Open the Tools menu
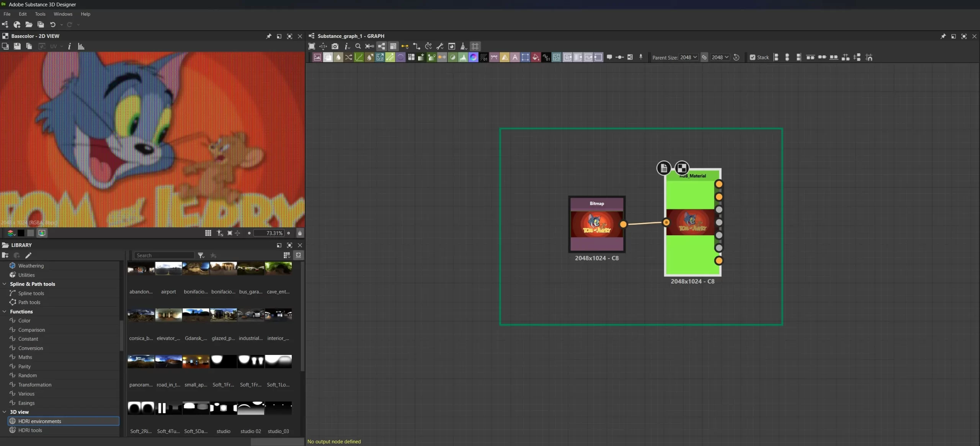The width and height of the screenshot is (980, 446). pos(40,14)
